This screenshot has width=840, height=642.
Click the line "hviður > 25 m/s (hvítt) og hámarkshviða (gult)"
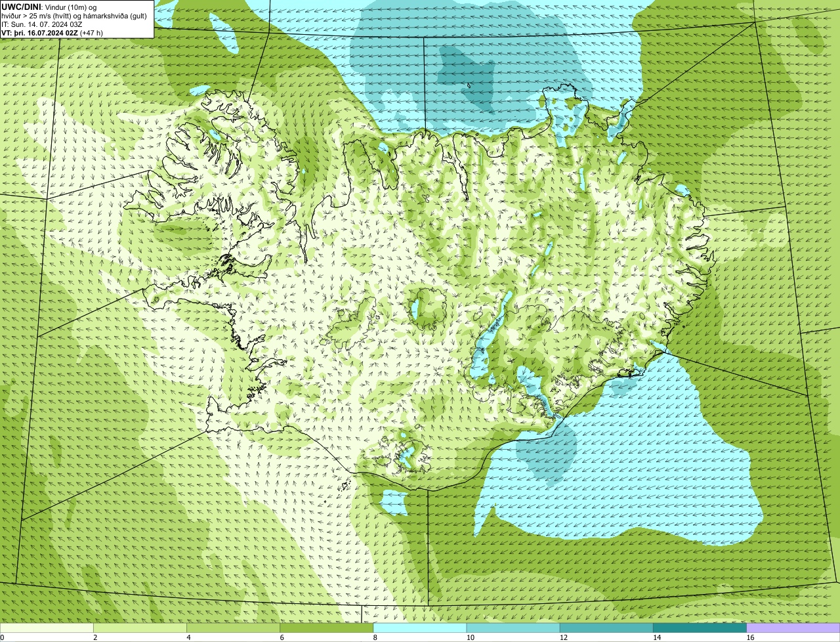click(74, 16)
